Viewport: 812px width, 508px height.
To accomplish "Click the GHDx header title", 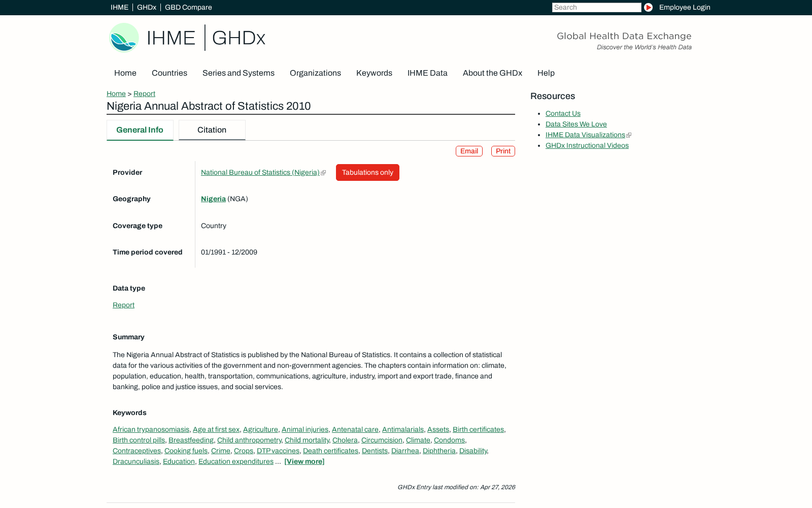I will (x=239, y=38).
